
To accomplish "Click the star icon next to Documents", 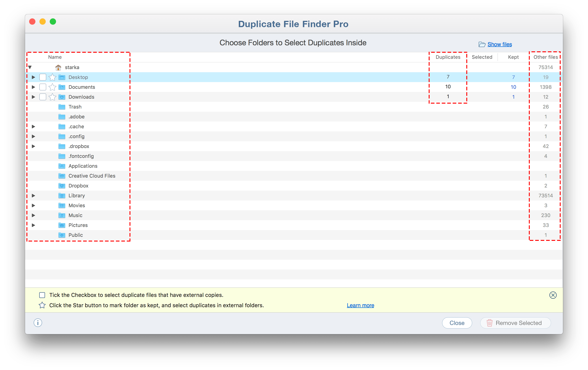I will pos(52,87).
